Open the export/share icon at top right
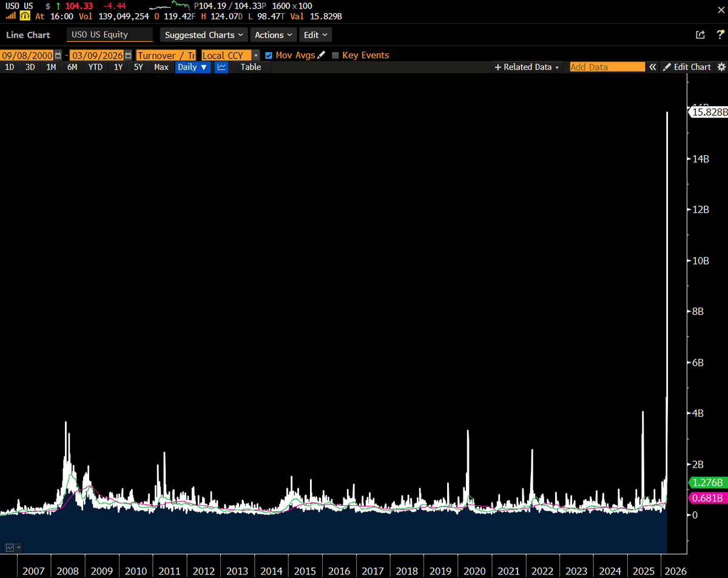 point(701,35)
